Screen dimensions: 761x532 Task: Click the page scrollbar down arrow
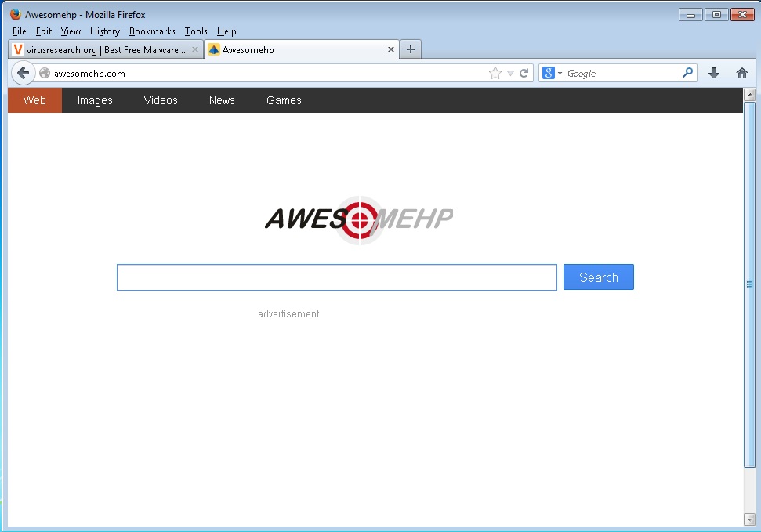[749, 520]
